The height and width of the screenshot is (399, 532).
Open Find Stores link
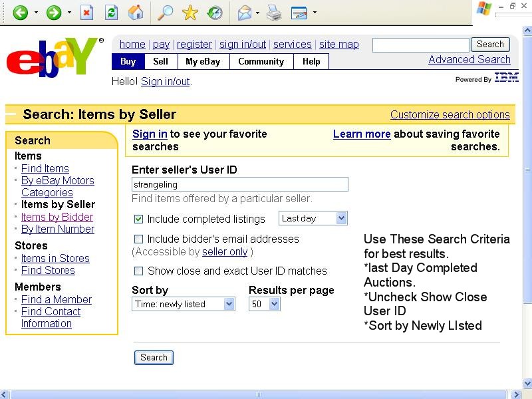click(x=48, y=271)
